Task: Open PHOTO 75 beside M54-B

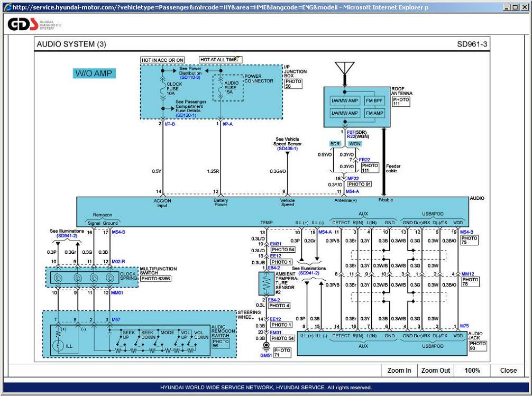Action: tap(469, 240)
